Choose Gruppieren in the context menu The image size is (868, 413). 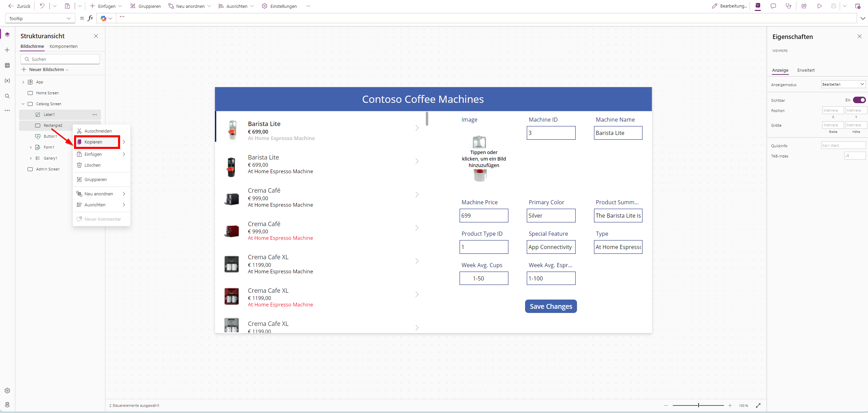pos(101,179)
